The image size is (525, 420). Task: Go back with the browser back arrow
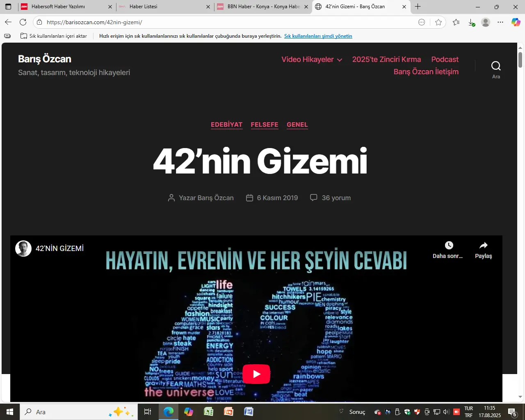(x=8, y=22)
